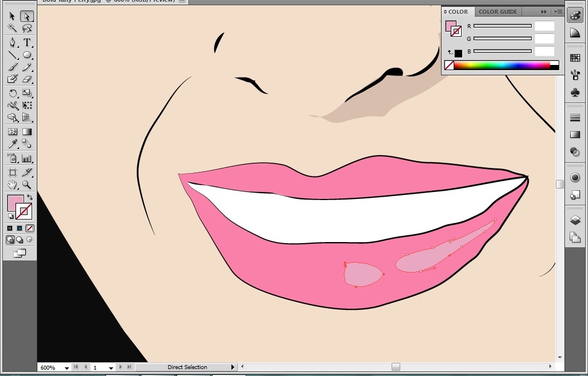Select the Hand tool
This screenshot has height=376, width=588.
(12, 185)
